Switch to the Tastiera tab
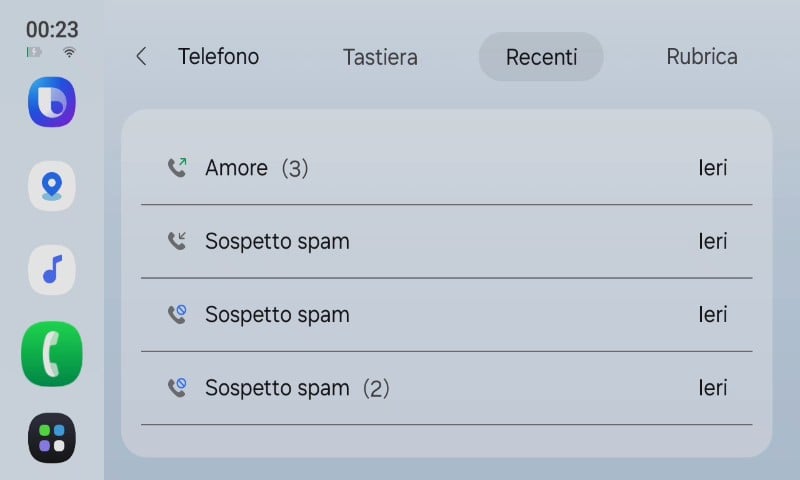Screen dimensions: 800x480 [380, 57]
